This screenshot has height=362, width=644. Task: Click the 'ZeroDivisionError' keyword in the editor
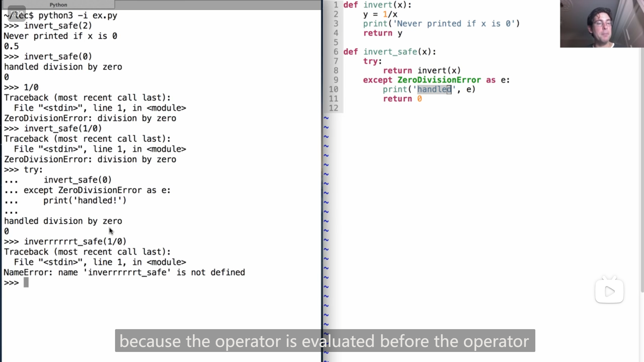(439, 80)
